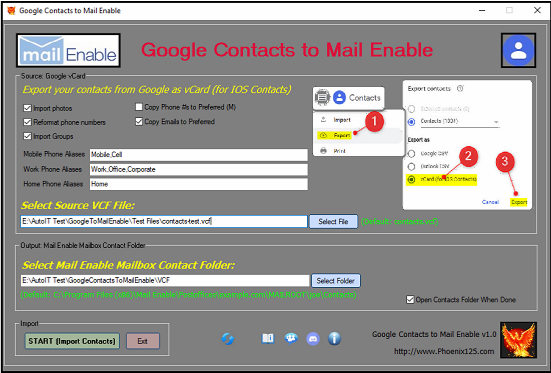Uncheck the Import photos checkbox

[27, 108]
